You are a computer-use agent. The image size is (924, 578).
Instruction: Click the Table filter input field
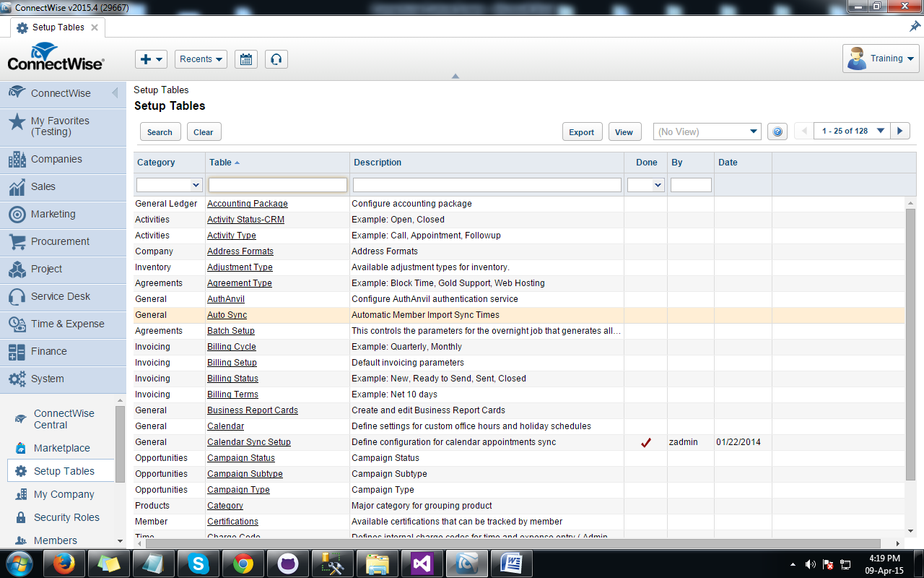click(278, 185)
